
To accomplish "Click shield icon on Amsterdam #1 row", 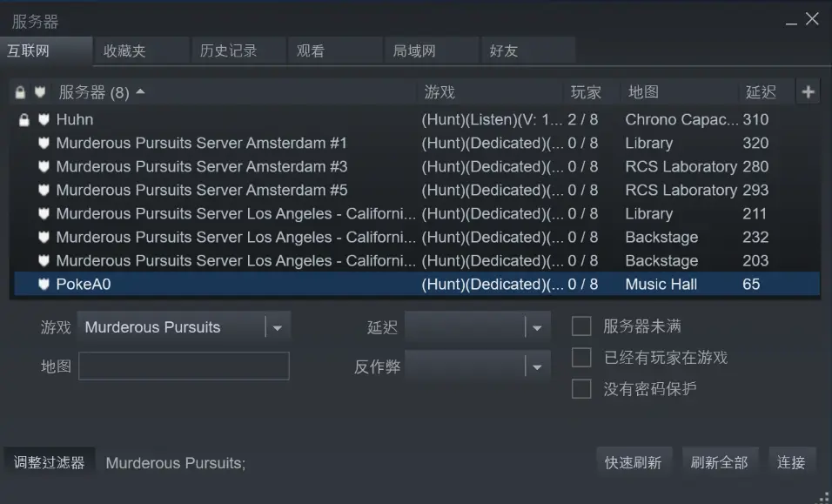I will pyautogui.click(x=44, y=143).
